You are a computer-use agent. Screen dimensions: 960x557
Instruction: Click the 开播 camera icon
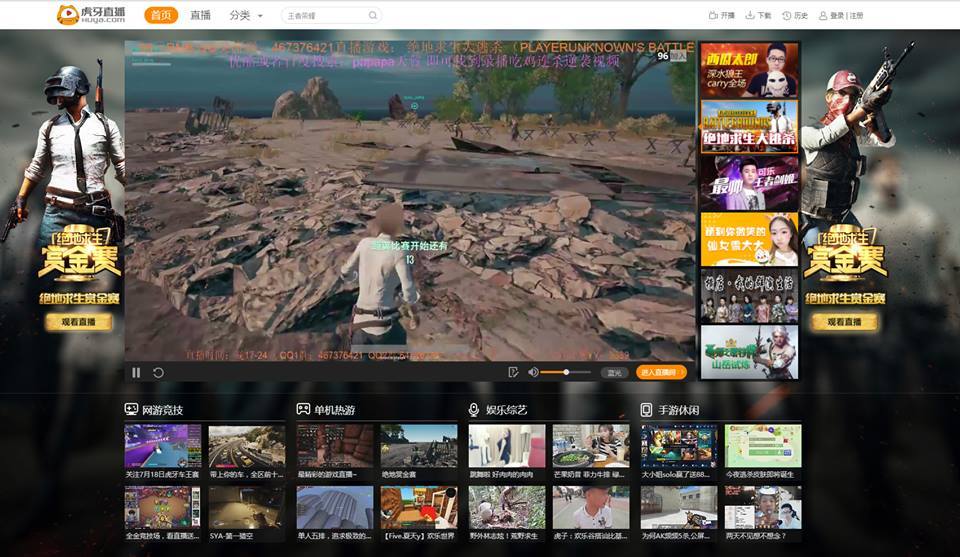713,15
